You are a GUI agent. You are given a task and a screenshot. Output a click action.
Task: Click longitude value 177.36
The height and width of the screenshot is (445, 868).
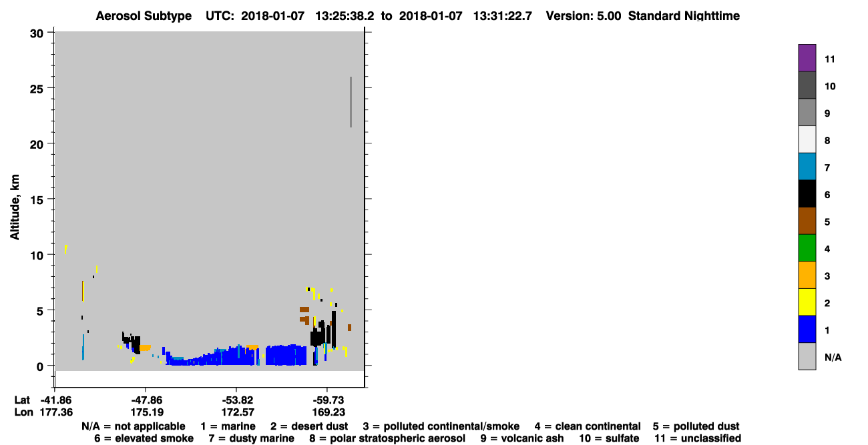point(55,412)
